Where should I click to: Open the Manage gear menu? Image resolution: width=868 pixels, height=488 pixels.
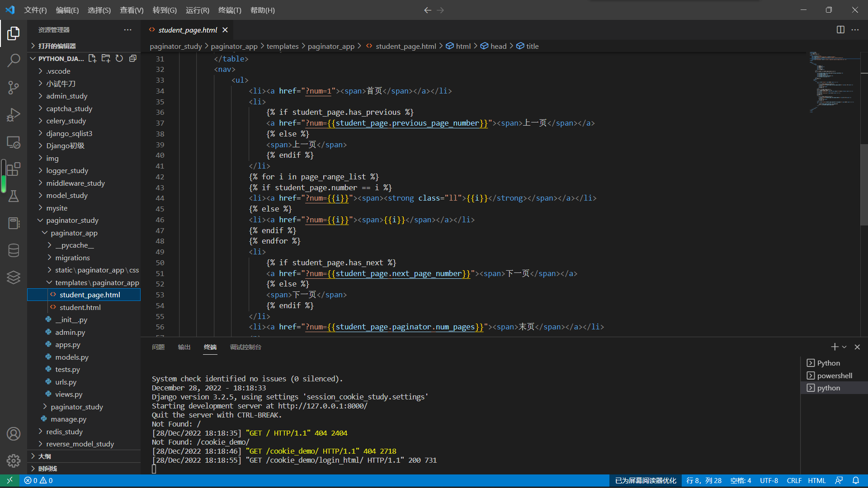coord(14,461)
